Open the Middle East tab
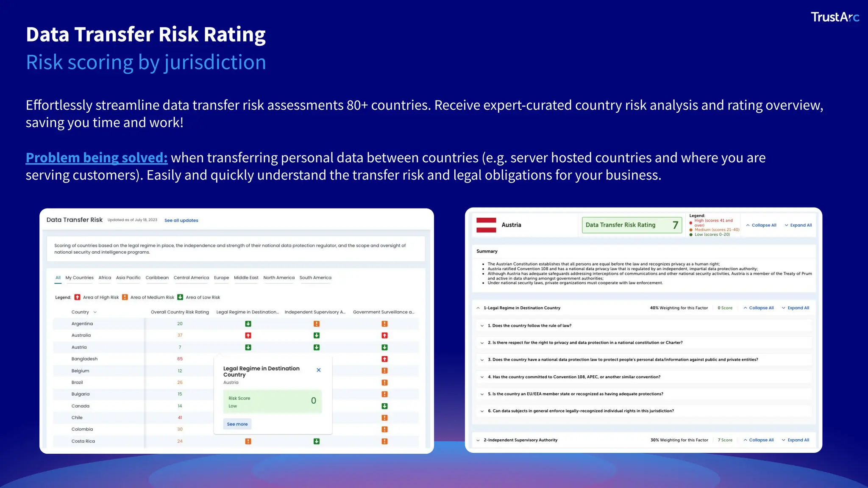The image size is (868, 488). [246, 278]
